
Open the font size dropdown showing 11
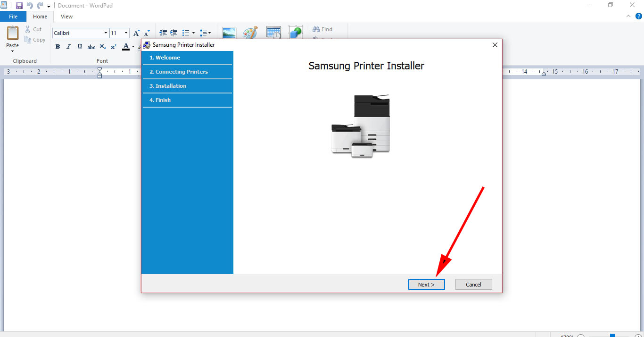126,33
